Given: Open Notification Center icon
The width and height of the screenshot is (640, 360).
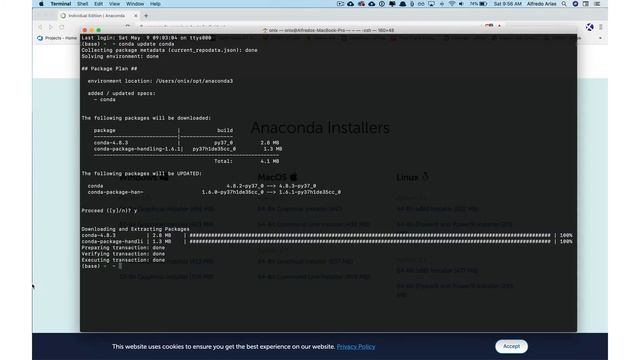Looking at the screenshot, I should click(x=597, y=4).
